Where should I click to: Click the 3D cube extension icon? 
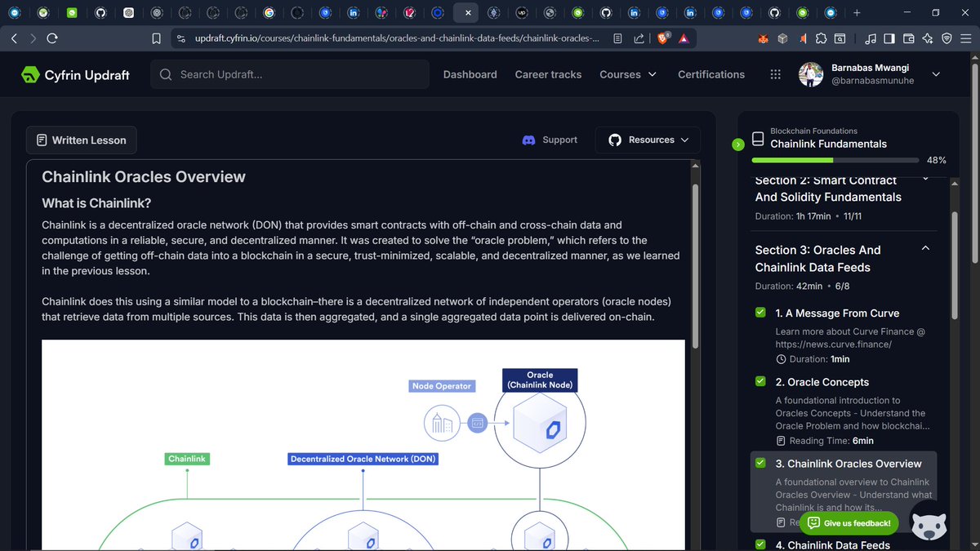pos(782,38)
